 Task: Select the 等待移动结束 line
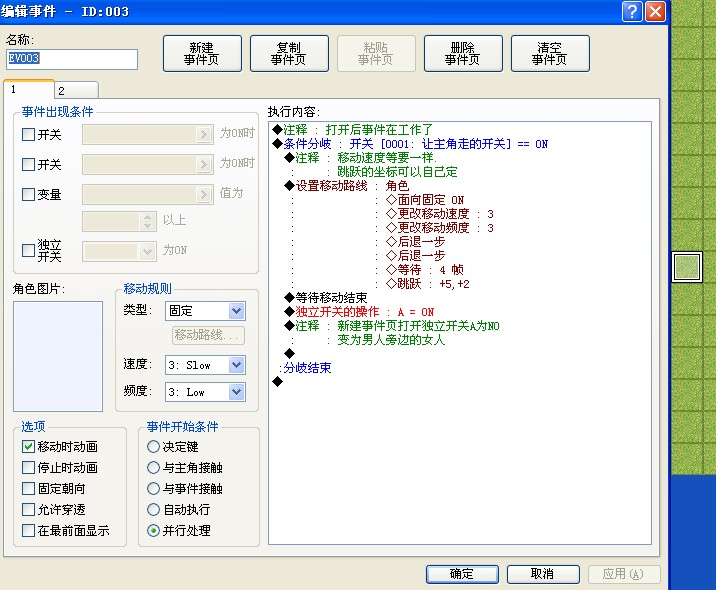coord(326,298)
